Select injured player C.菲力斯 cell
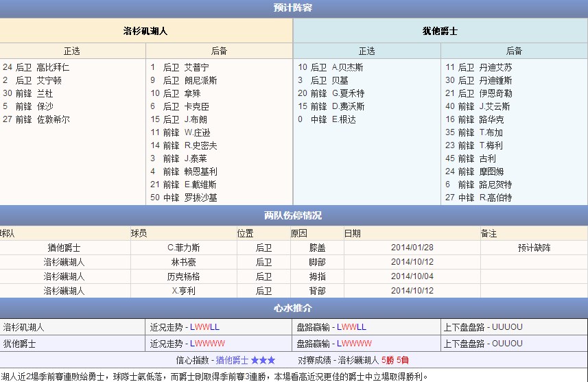 (x=184, y=248)
